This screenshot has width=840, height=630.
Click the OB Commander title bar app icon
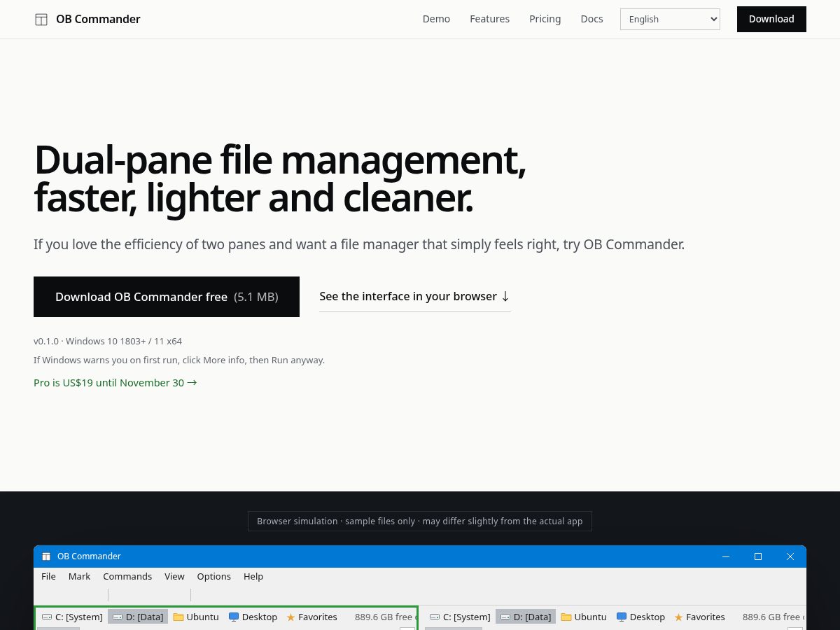(46, 556)
